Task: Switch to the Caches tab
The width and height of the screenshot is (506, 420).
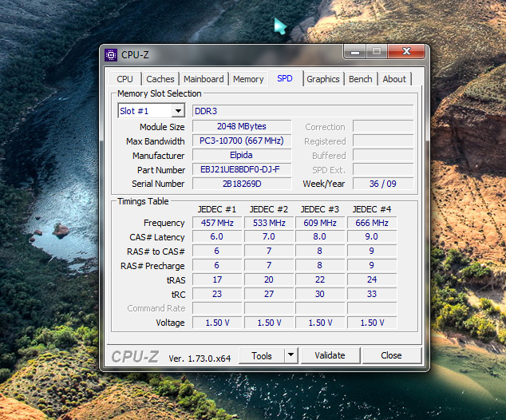Action: 160,79
